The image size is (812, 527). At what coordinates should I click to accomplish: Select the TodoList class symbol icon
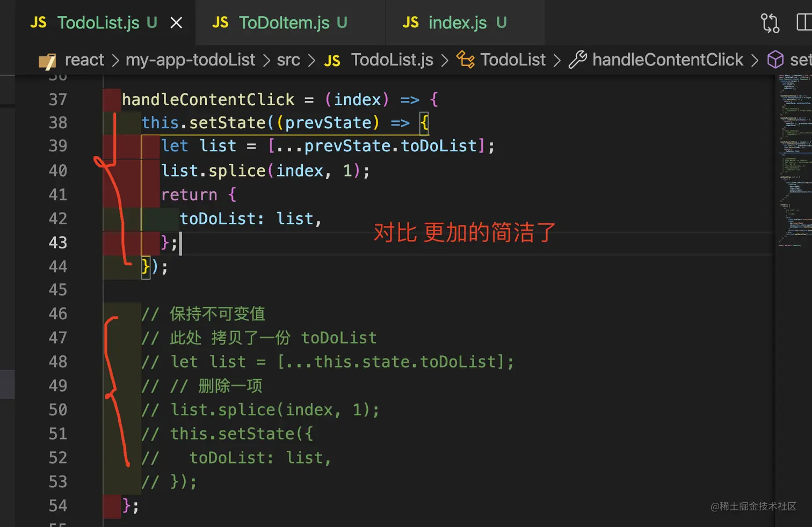tap(465, 60)
